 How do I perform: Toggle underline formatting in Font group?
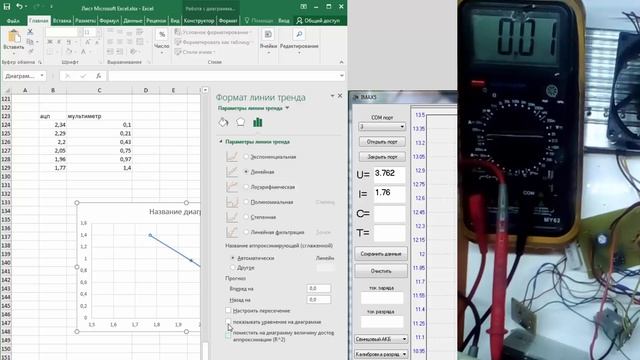point(69,42)
